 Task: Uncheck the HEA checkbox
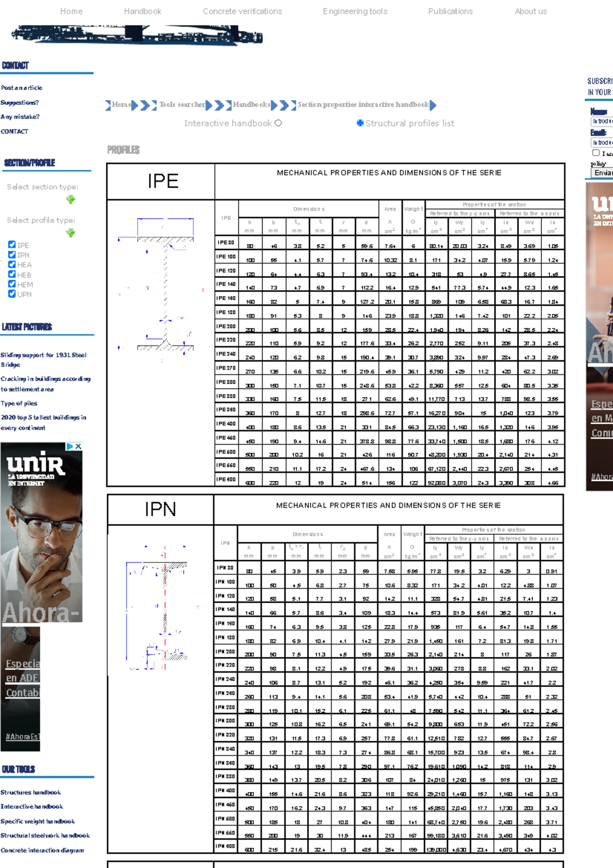12,264
